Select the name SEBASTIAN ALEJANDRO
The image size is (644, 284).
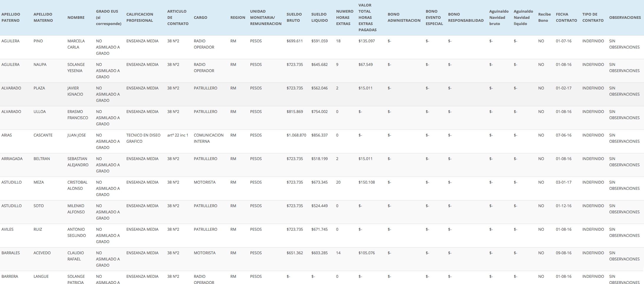tap(78, 162)
